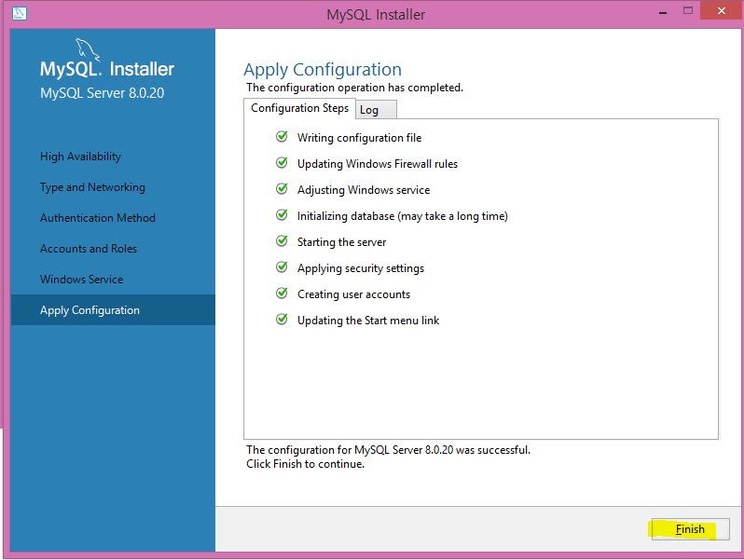
Task: Go to Type and Networking step
Action: 92,187
